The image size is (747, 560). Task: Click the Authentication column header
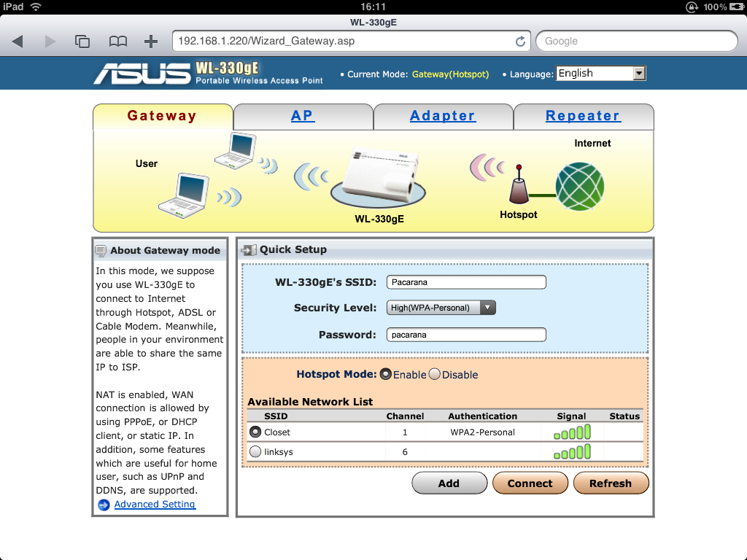point(483,416)
